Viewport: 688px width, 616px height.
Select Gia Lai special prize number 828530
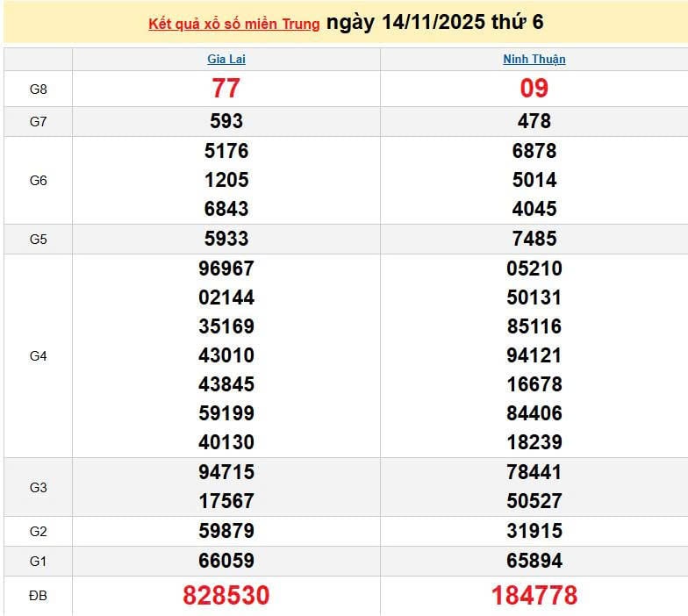[226, 596]
